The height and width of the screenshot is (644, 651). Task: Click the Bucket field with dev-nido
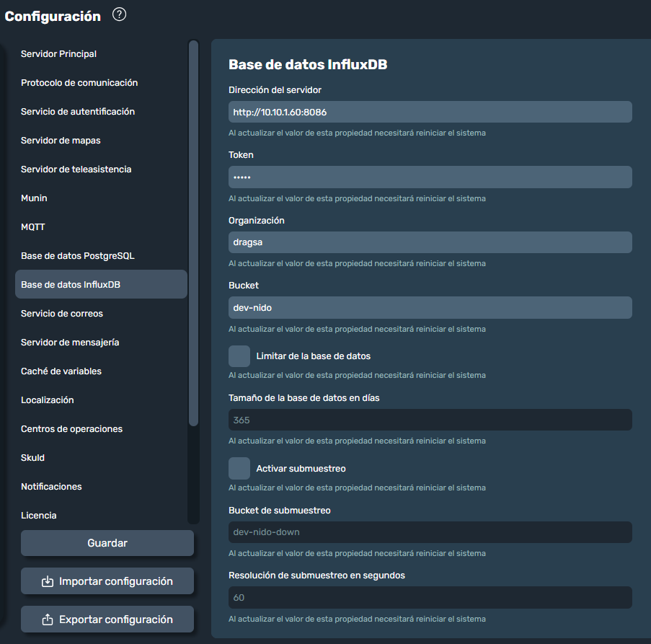click(x=430, y=308)
